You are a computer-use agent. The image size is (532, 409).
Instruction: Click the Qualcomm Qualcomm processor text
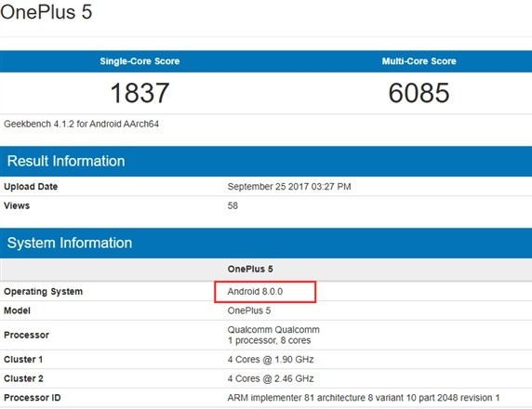pyautogui.click(x=273, y=330)
